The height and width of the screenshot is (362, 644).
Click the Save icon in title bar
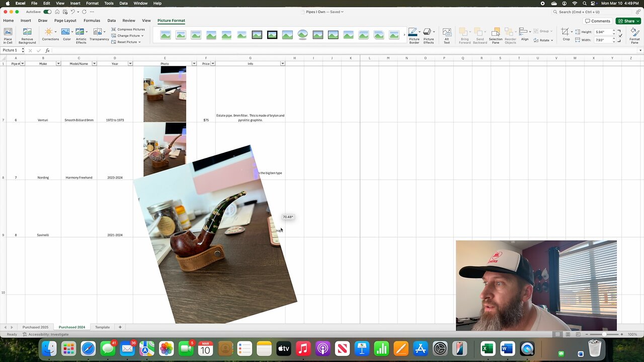click(x=65, y=12)
